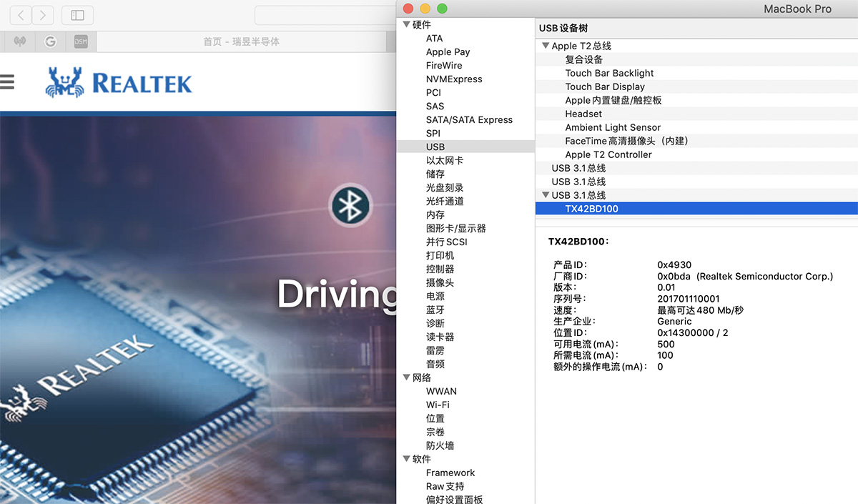Select 读卡器 in the sidebar
The image size is (858, 504).
point(440,337)
